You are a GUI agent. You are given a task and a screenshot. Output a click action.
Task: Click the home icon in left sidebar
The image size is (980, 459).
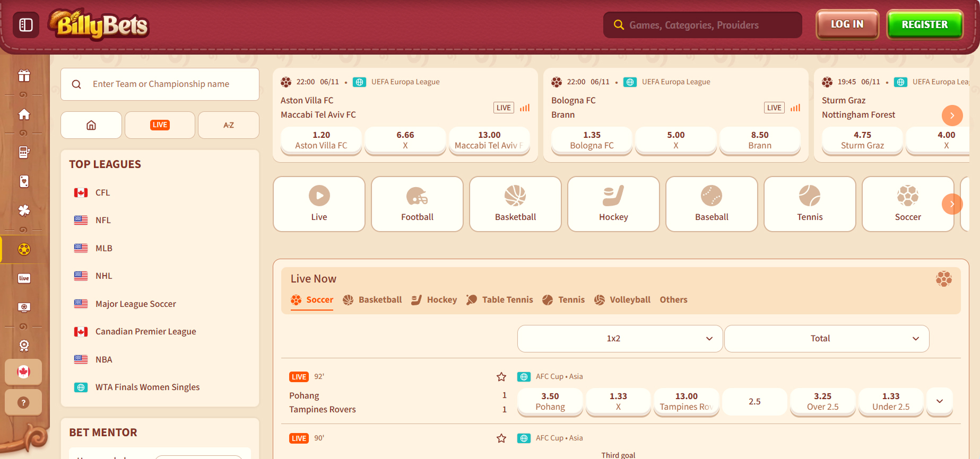[x=24, y=114]
